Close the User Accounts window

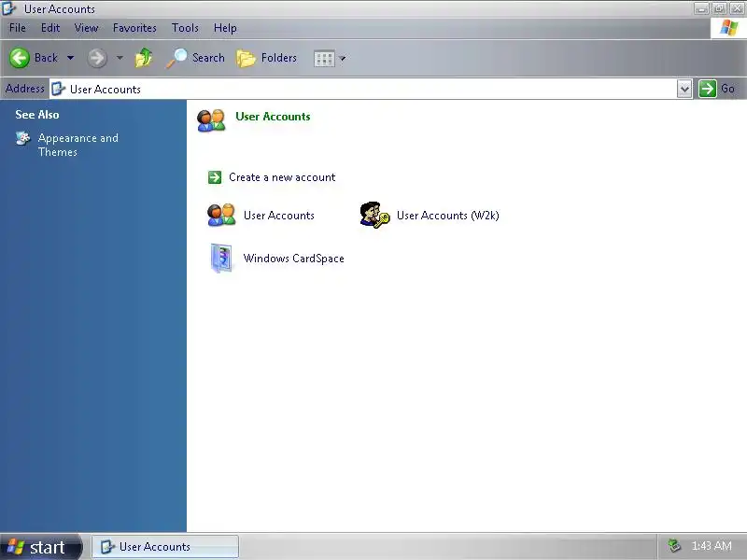point(737,8)
